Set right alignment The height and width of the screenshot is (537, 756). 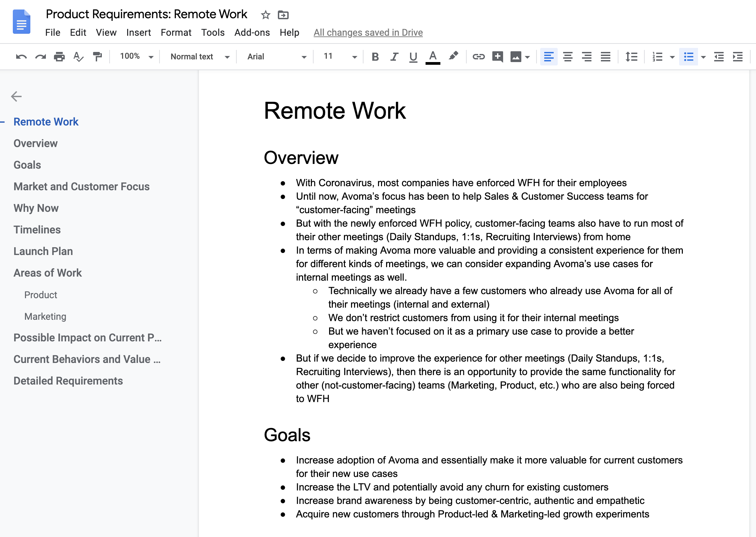tap(587, 57)
